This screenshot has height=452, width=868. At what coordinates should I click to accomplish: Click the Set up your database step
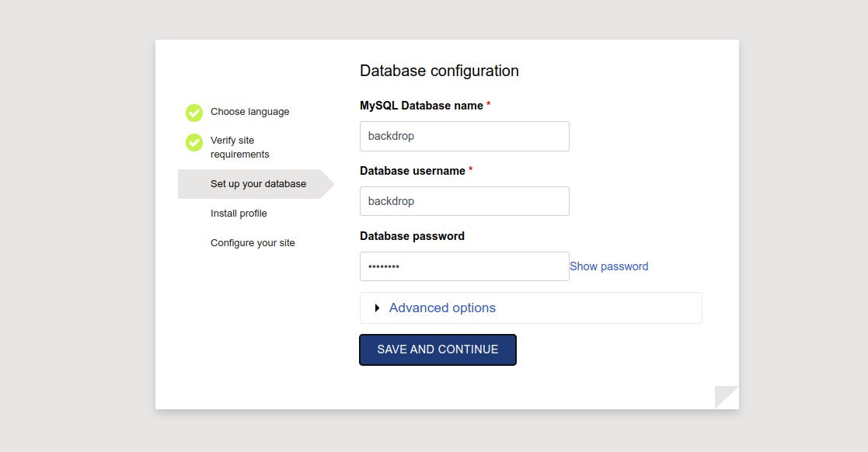[x=258, y=184]
